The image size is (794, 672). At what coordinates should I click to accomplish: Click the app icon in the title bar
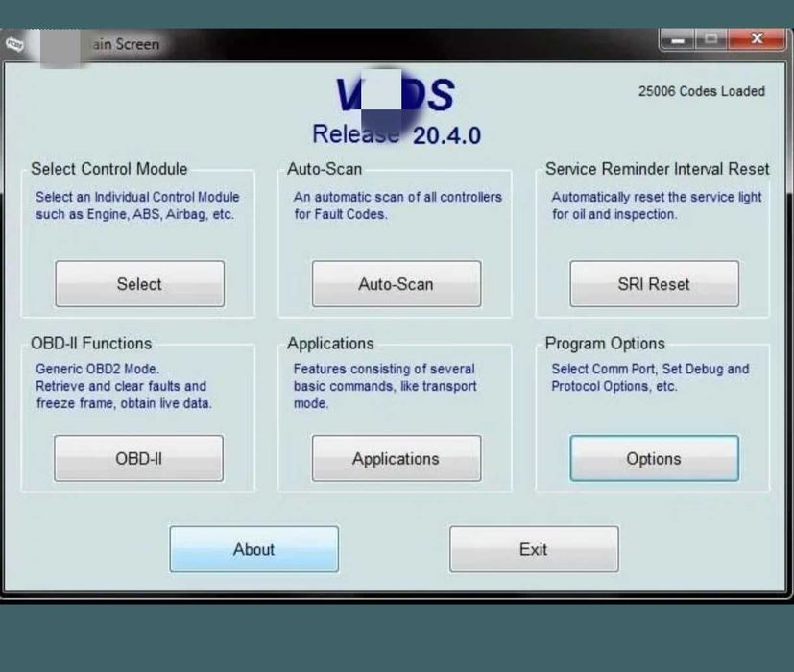[x=14, y=44]
